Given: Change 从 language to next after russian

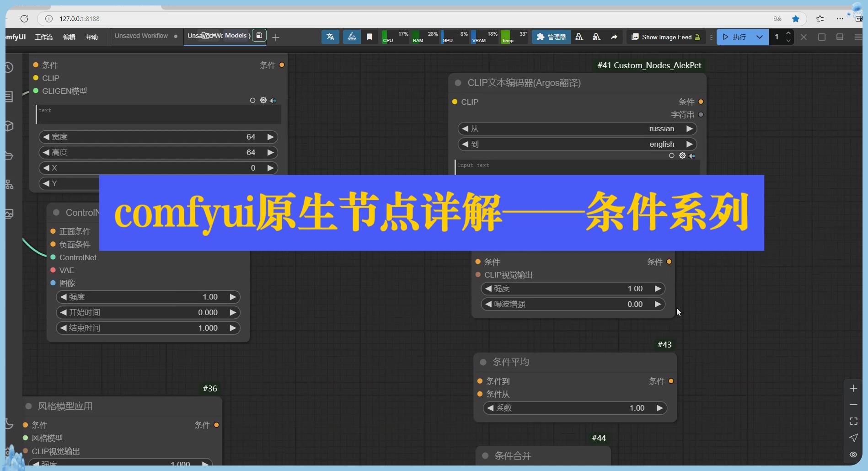Looking at the screenshot, I should click(x=689, y=128).
